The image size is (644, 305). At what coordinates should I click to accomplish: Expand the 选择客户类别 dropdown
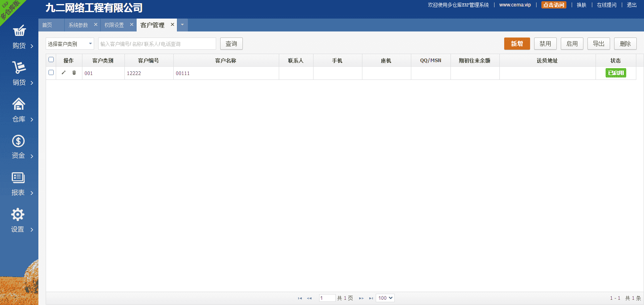pos(69,44)
